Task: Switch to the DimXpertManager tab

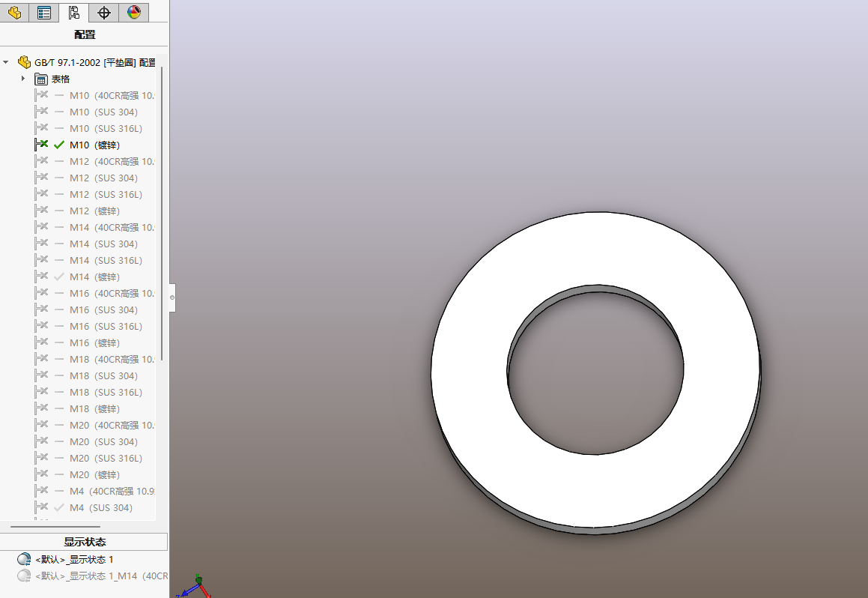Action: pos(103,12)
